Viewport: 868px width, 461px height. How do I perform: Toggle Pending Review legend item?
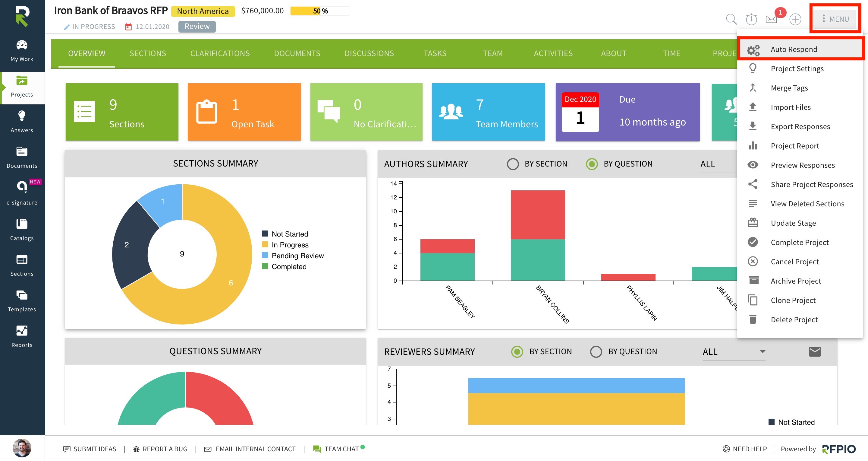(293, 255)
